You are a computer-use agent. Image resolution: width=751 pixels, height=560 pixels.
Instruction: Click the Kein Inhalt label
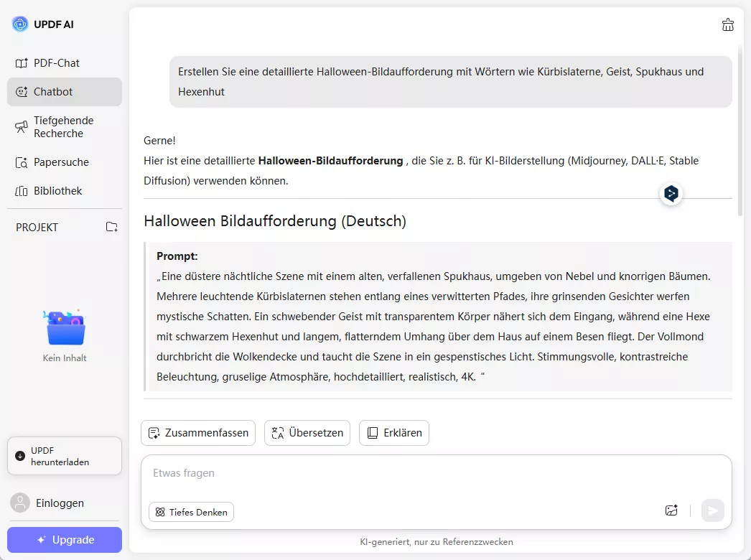click(65, 358)
